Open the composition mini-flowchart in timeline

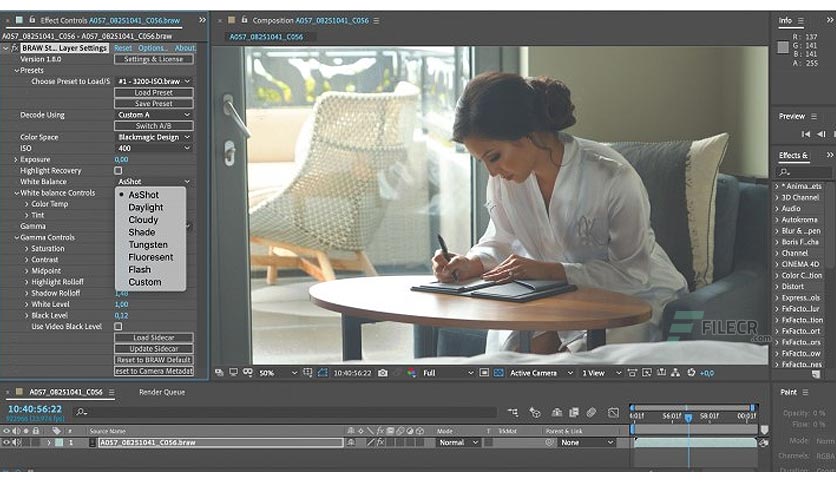(513, 412)
